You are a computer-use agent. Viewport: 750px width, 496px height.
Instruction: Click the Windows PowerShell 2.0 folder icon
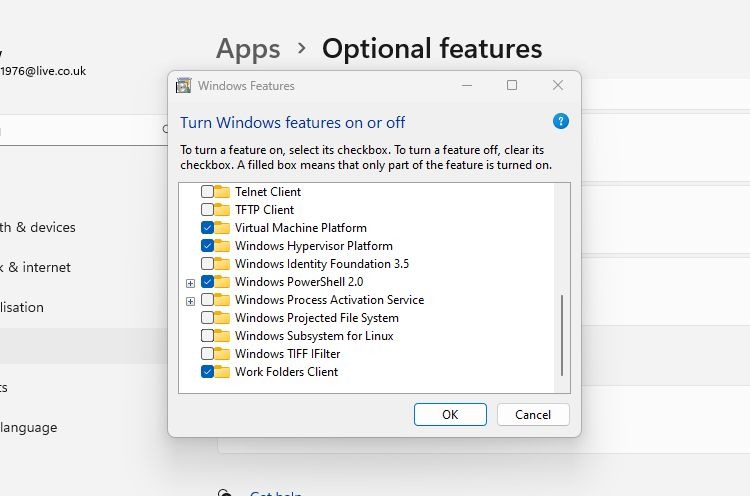click(222, 282)
